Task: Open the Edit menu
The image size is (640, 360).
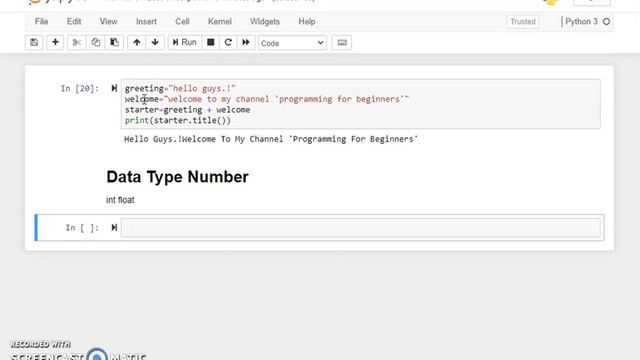Action: point(74,22)
